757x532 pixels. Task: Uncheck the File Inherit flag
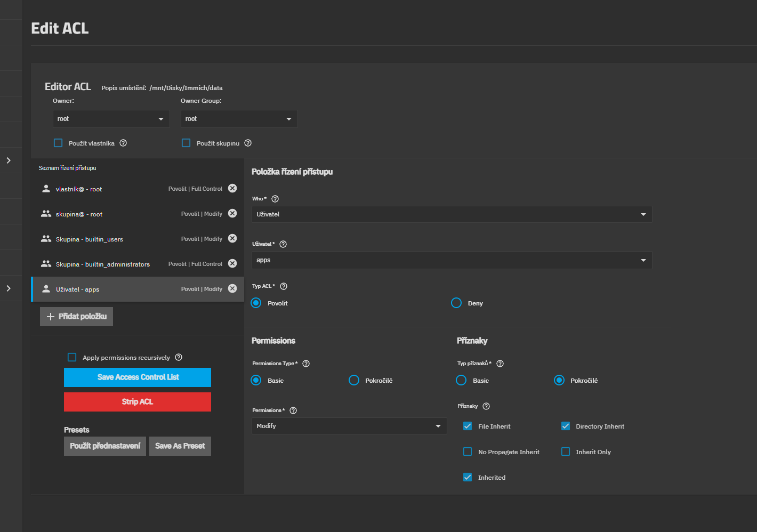[468, 426]
